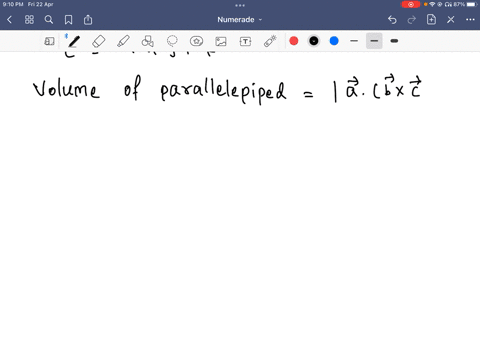Undo the last stroke

392,20
